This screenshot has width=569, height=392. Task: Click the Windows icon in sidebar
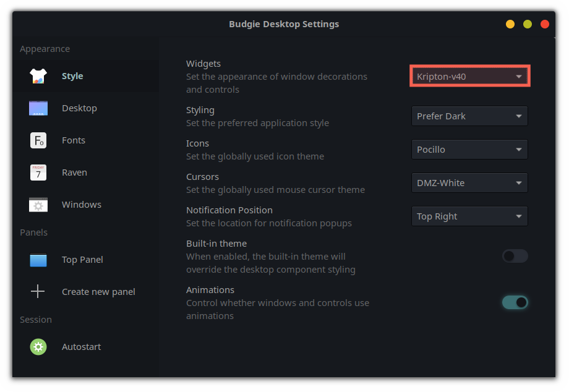[38, 205]
